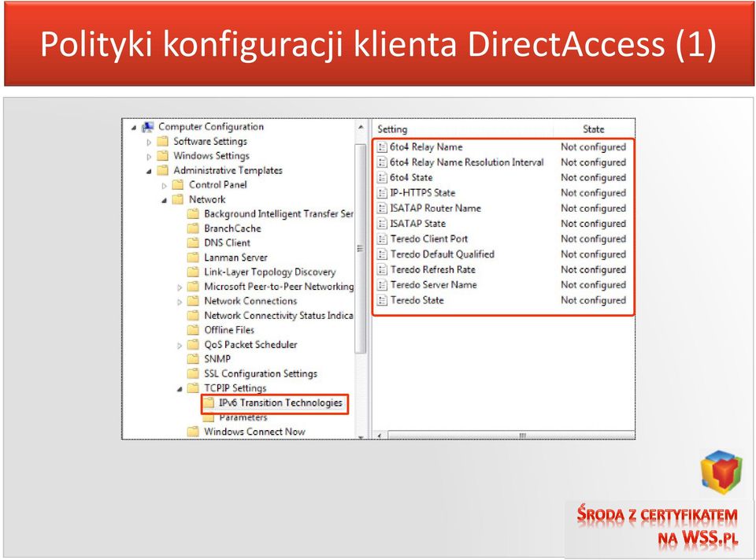Click the Teredo Refresh Rate policy icon

[x=382, y=269]
